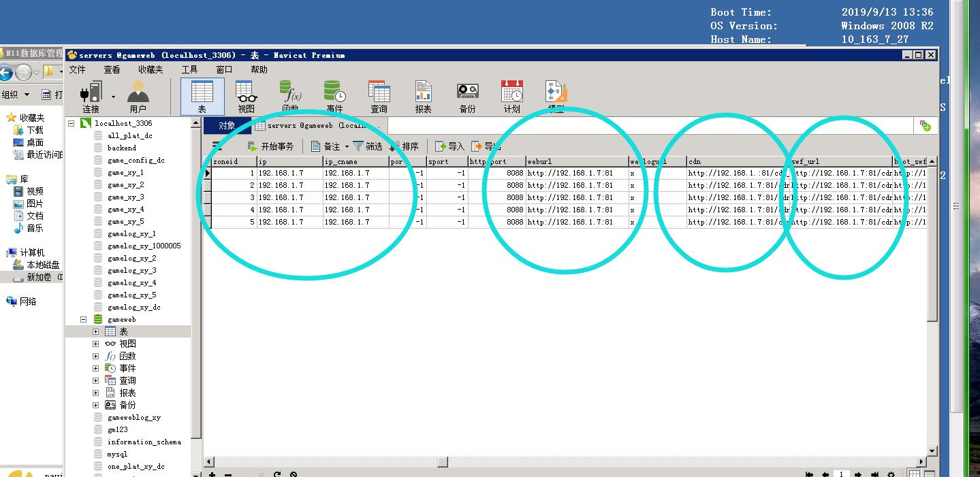Click the 连接 (Connection) toolbar icon
The width and height of the screenshot is (980, 477).
coord(91,96)
